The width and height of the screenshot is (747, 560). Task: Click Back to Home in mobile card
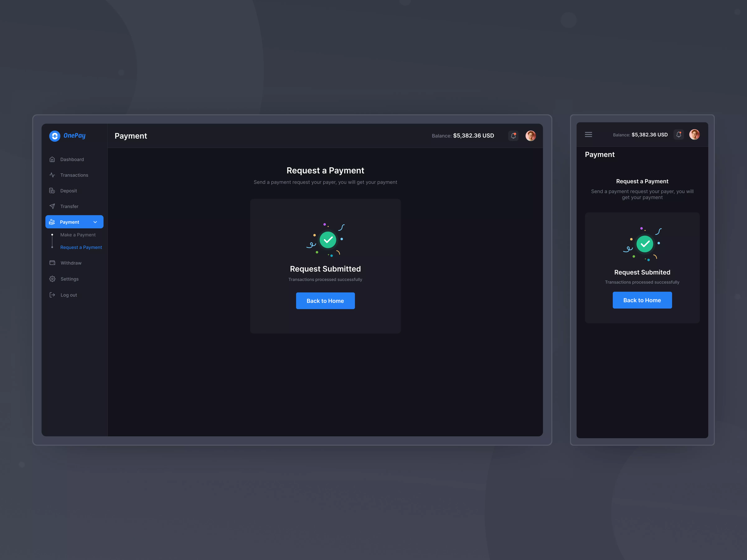[642, 300]
